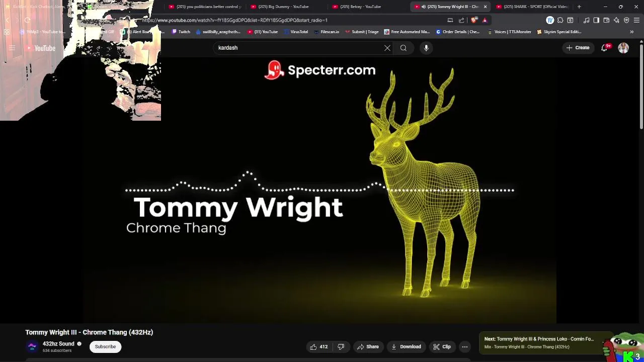
Task: Show hidden bookmarks overflow chevron
Action: 632,32
